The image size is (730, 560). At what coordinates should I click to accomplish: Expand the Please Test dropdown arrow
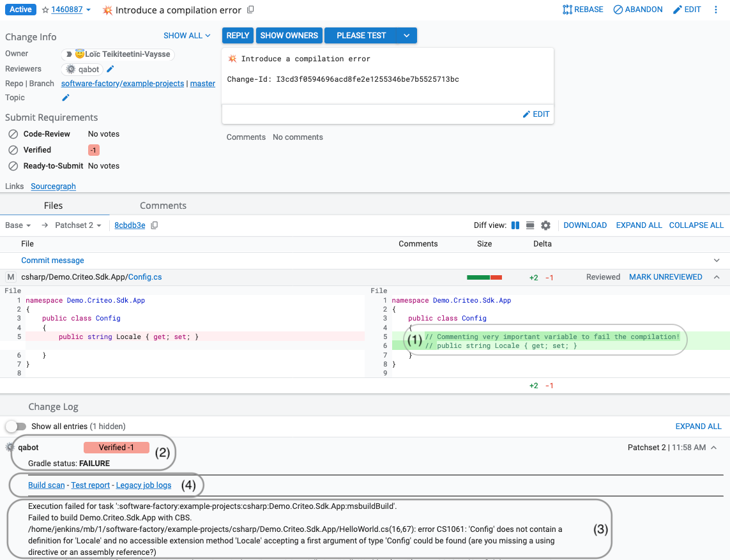(x=406, y=36)
